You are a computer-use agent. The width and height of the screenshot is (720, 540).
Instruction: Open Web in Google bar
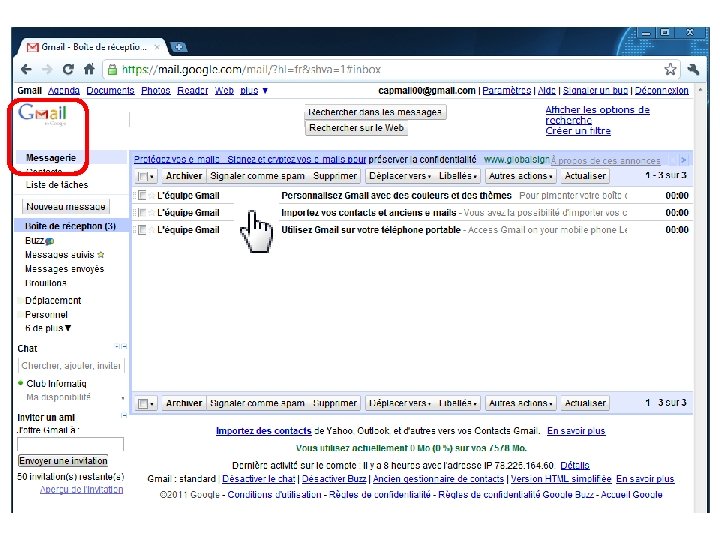[224, 91]
